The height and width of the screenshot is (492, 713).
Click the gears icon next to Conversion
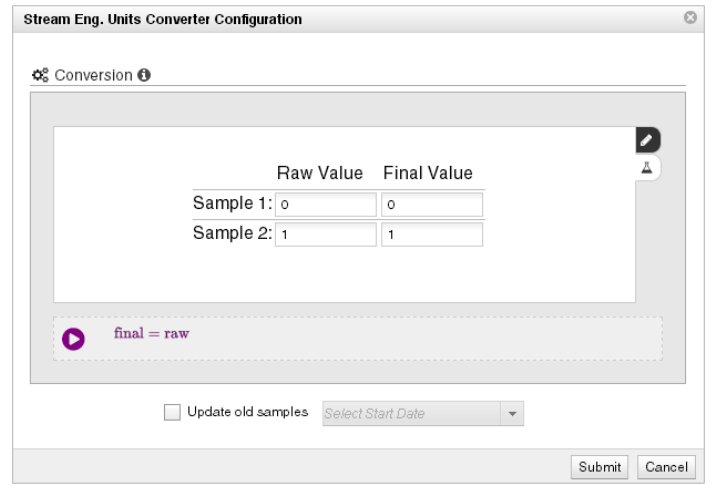coord(40,75)
